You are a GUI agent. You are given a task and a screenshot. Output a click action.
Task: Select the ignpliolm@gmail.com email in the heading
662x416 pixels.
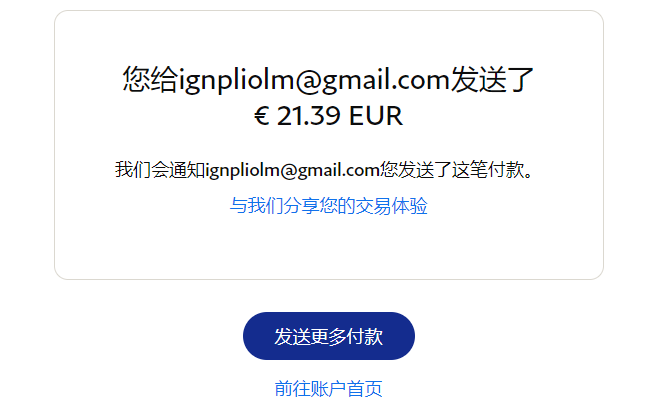coord(314,80)
